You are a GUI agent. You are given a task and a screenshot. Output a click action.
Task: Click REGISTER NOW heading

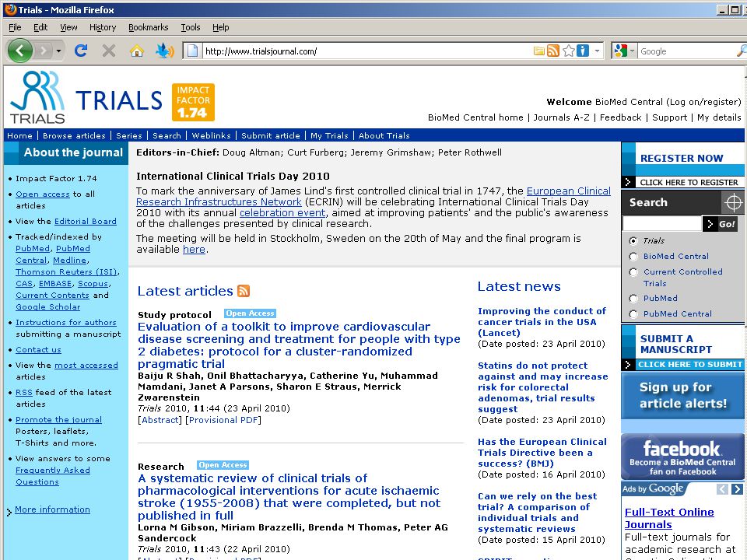[x=682, y=158]
